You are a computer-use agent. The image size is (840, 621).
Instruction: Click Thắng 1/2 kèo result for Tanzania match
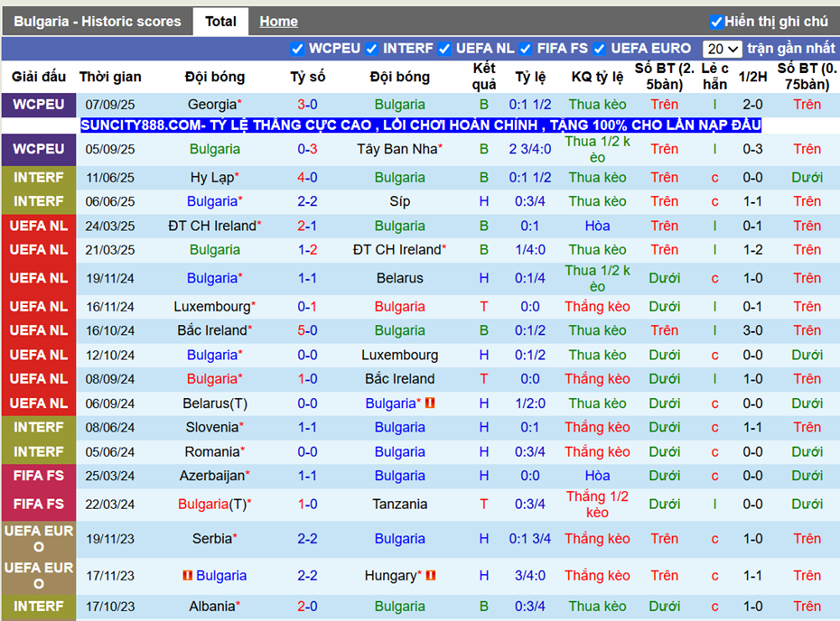[x=597, y=504]
